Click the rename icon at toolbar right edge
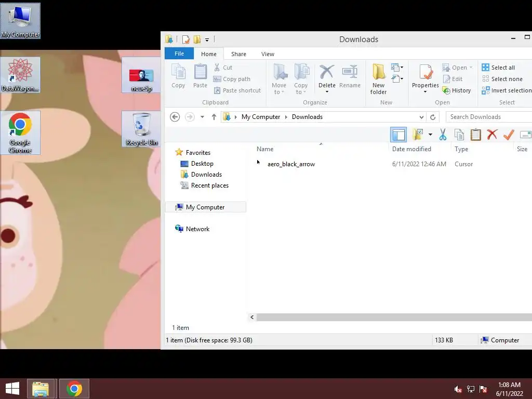Image resolution: width=532 pixels, height=399 pixels. tap(526, 135)
